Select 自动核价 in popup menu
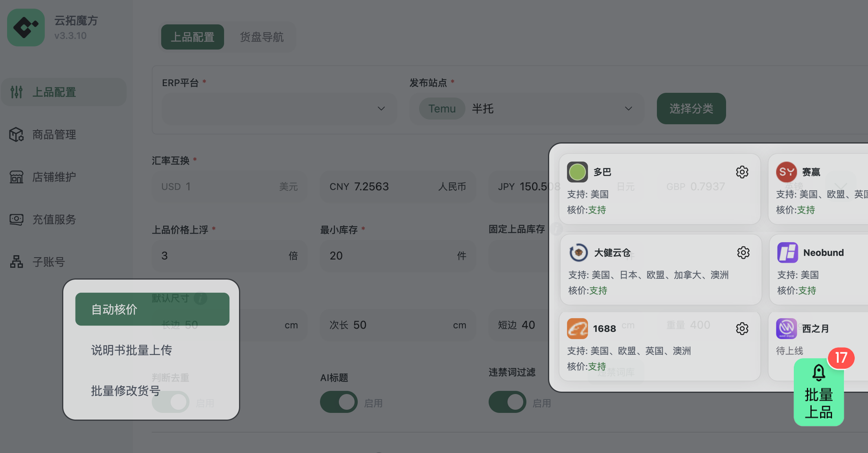 152,309
